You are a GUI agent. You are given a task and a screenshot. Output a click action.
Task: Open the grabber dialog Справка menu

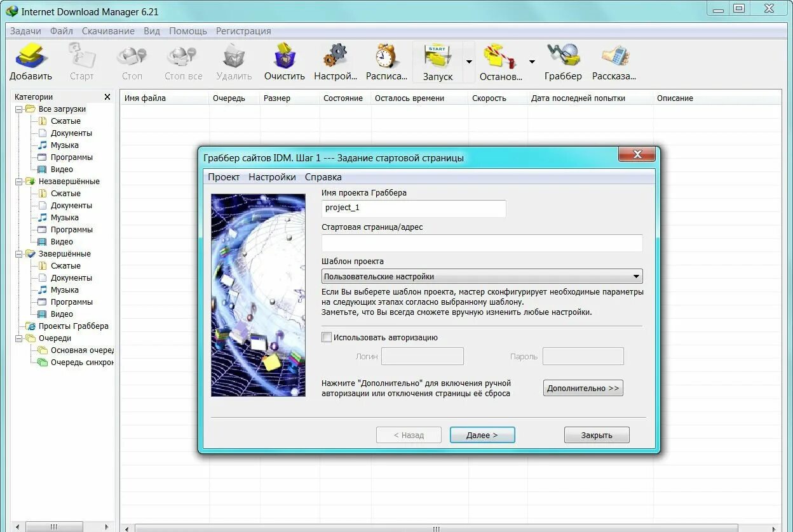point(323,177)
